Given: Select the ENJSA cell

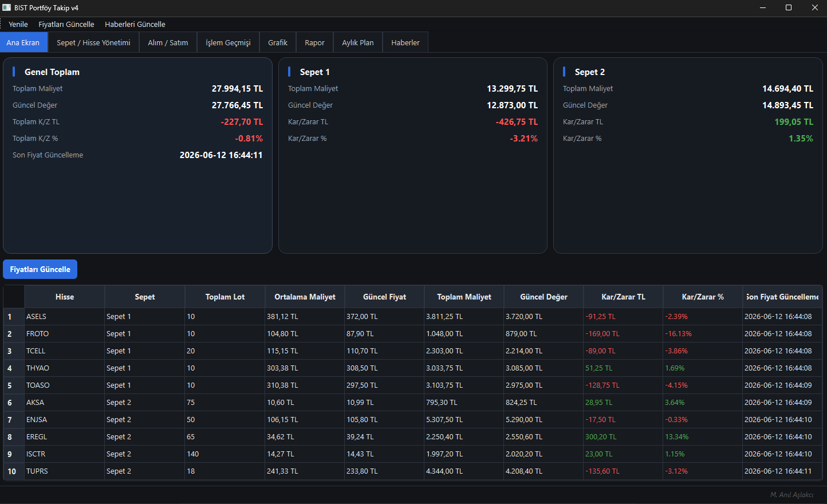Looking at the screenshot, I should (x=65, y=420).
